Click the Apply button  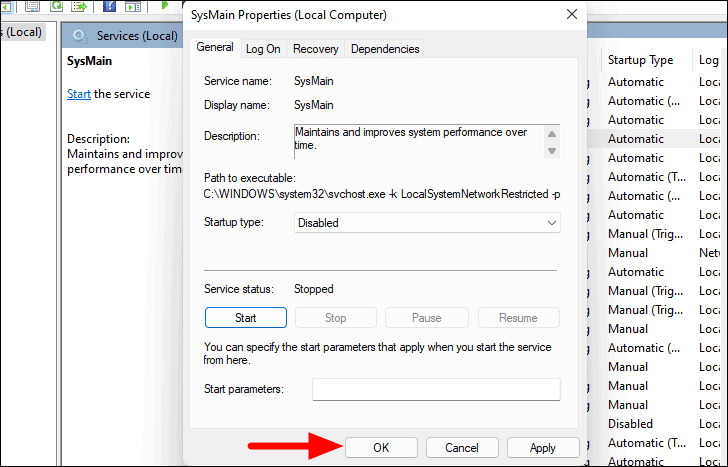(543, 448)
